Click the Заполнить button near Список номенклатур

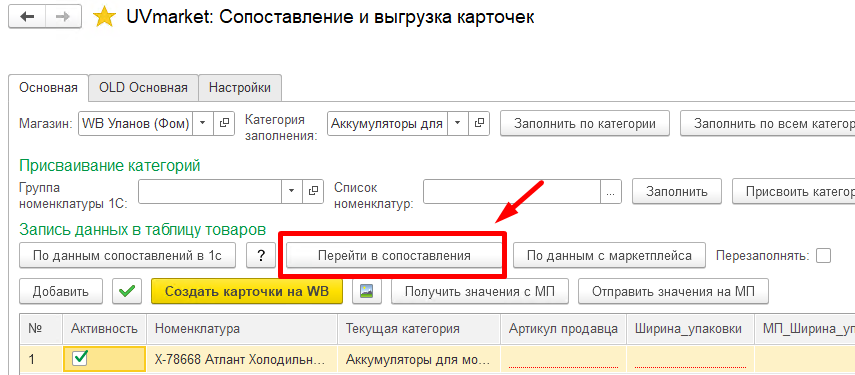pos(677,191)
